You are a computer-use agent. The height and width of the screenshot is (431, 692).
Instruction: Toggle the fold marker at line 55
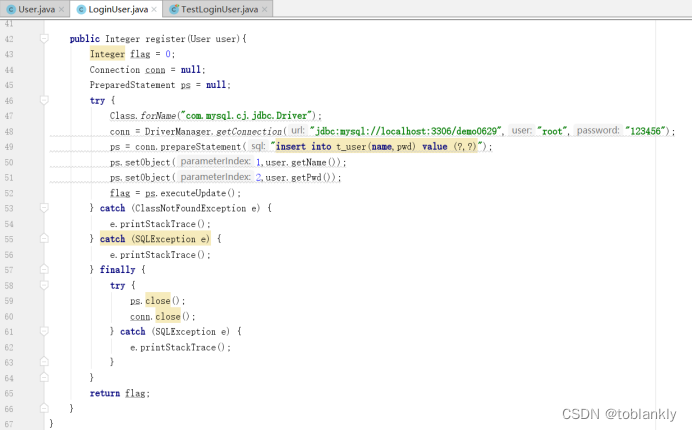point(44,239)
